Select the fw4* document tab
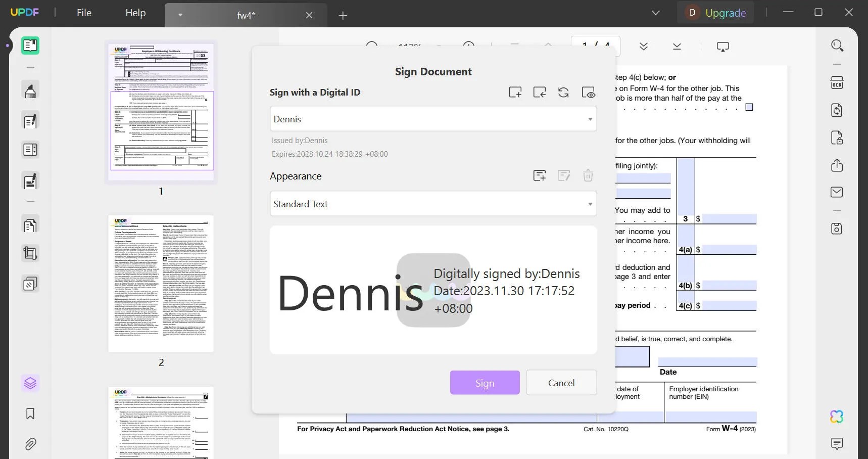868x459 pixels. point(246,15)
